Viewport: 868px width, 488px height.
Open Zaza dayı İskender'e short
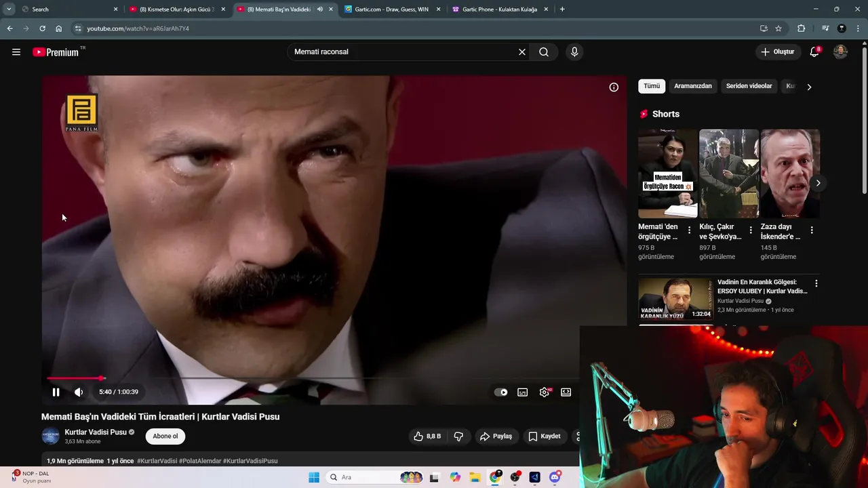790,174
